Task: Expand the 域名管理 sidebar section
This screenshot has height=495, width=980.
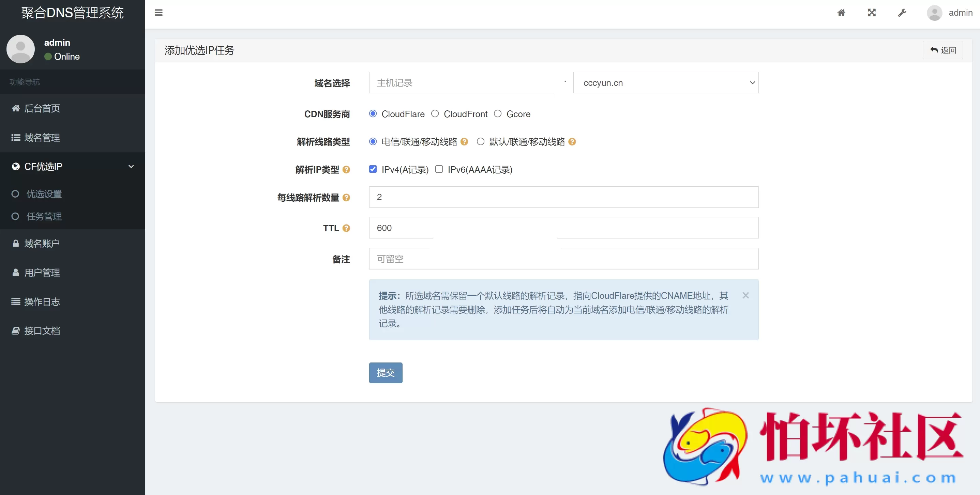Action: (42, 138)
